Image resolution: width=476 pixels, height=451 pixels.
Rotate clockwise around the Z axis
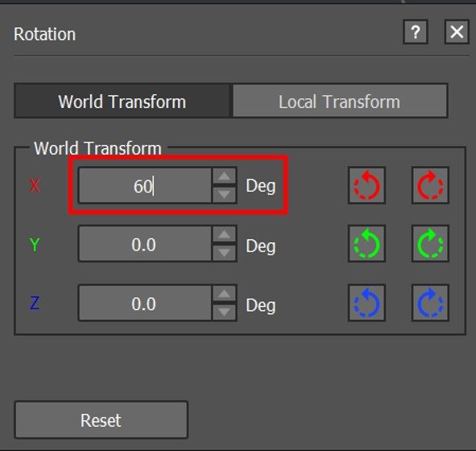430,303
